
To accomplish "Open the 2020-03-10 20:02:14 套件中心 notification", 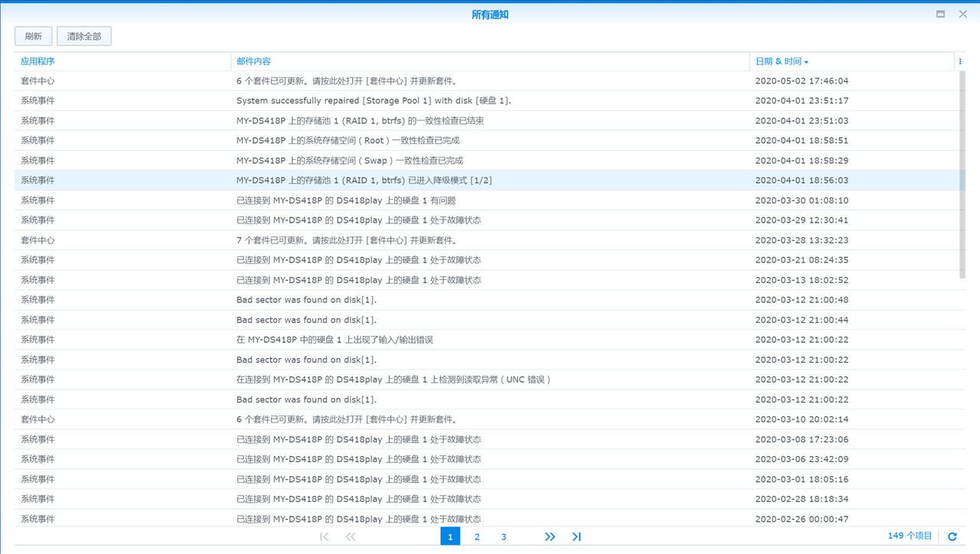I will [x=486, y=419].
